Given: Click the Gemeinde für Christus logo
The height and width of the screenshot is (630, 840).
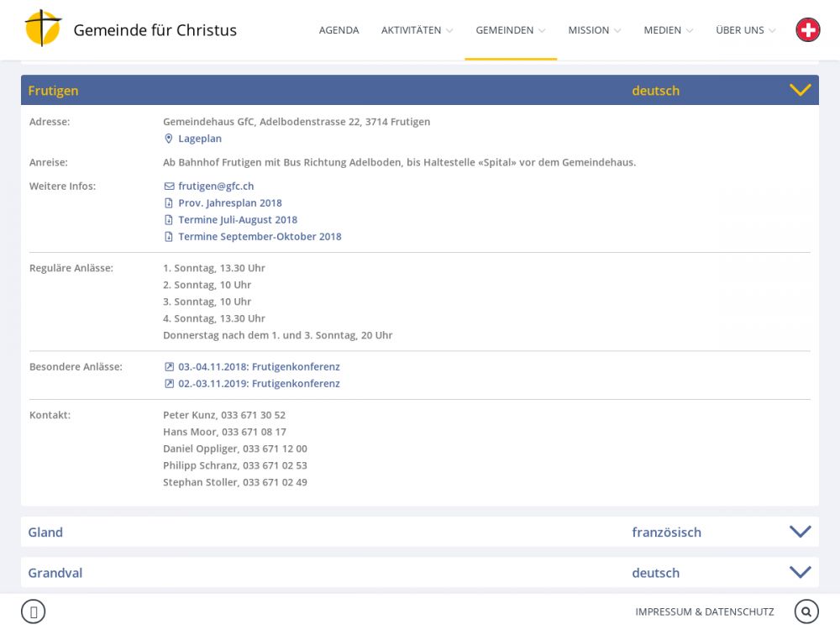Looking at the screenshot, I should [44, 29].
